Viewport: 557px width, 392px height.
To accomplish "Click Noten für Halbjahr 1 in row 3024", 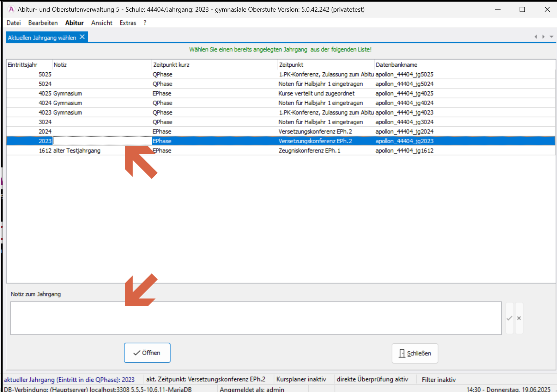I will click(321, 122).
